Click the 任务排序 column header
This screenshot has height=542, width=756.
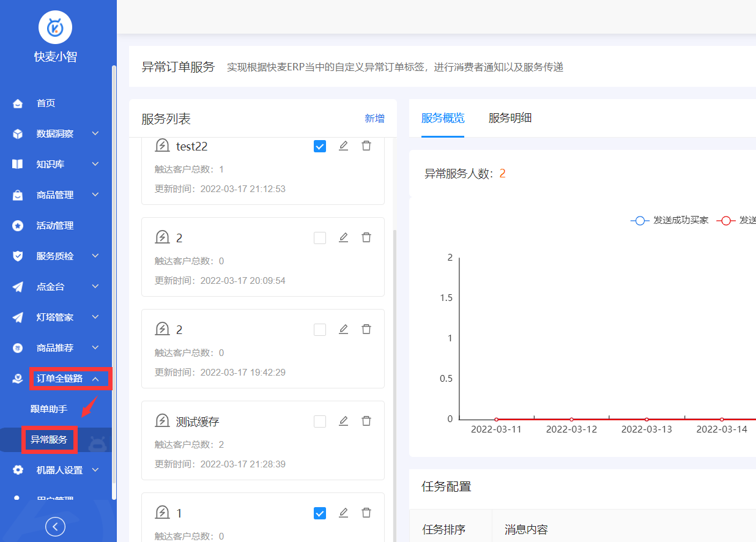click(444, 529)
